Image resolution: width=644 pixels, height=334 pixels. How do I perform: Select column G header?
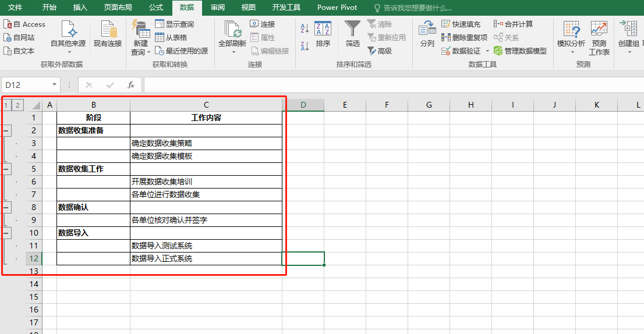tap(429, 105)
